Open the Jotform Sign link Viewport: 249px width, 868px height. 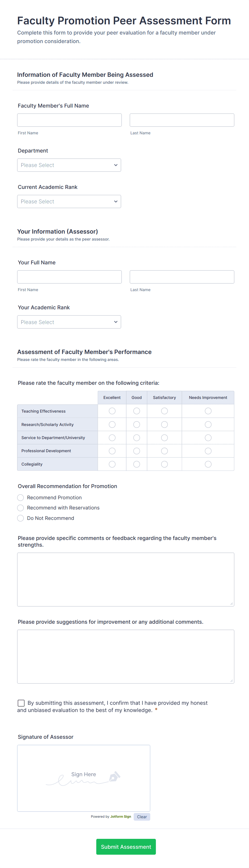[x=120, y=816]
